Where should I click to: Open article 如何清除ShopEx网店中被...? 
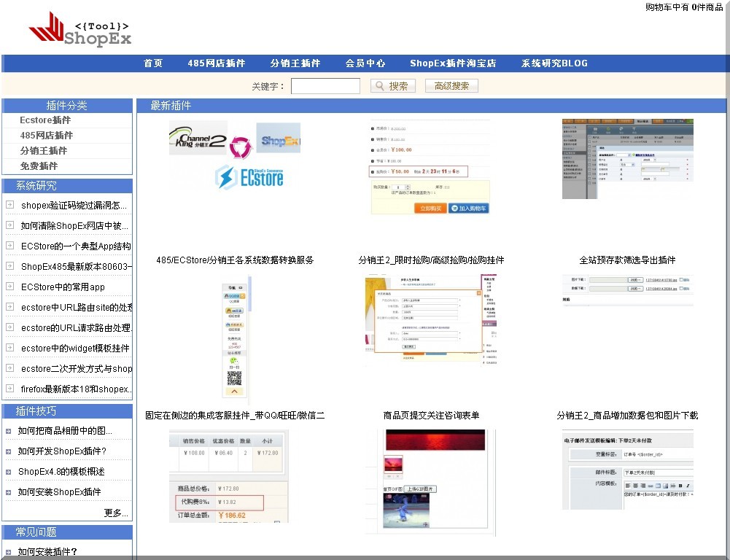tap(74, 226)
